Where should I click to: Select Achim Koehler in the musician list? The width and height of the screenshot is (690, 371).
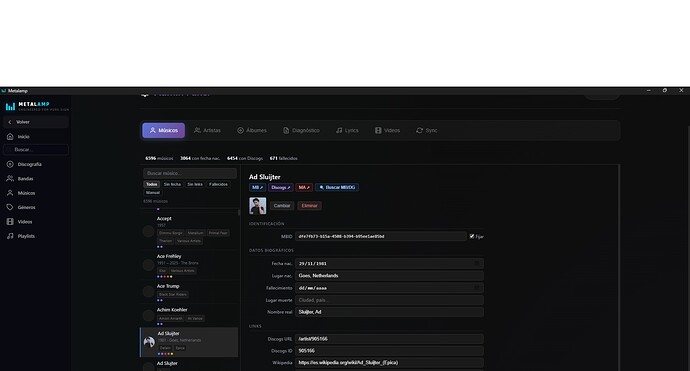click(189, 316)
